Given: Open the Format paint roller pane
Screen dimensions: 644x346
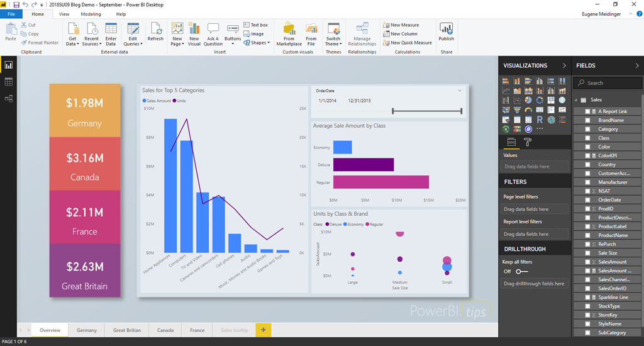Looking at the screenshot, I should click(528, 142).
